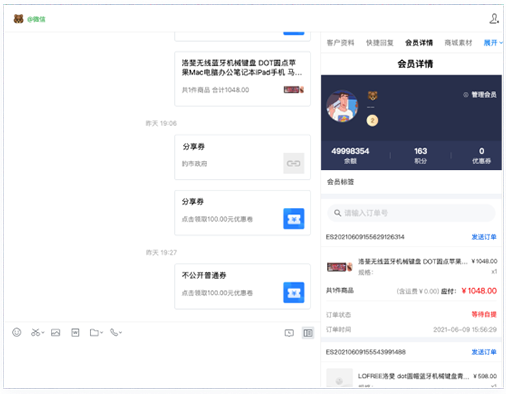This screenshot has width=507, height=394.
Task: Click 洛斐无线蓝牙机械键盘 item in order list
Action: tap(413, 261)
